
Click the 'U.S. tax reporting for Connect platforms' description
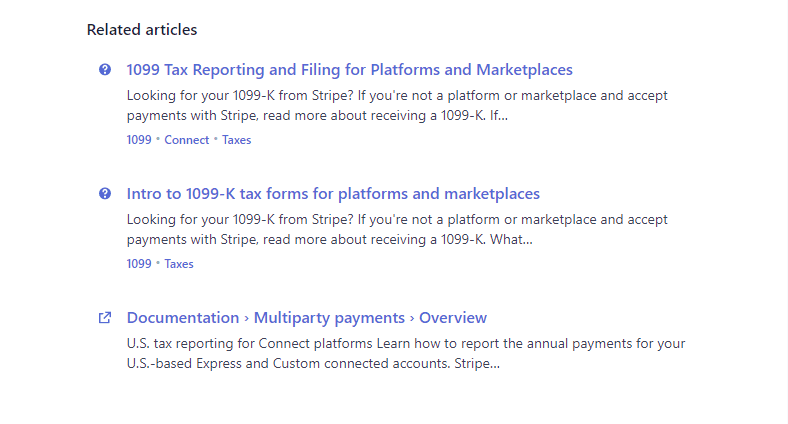click(406, 353)
